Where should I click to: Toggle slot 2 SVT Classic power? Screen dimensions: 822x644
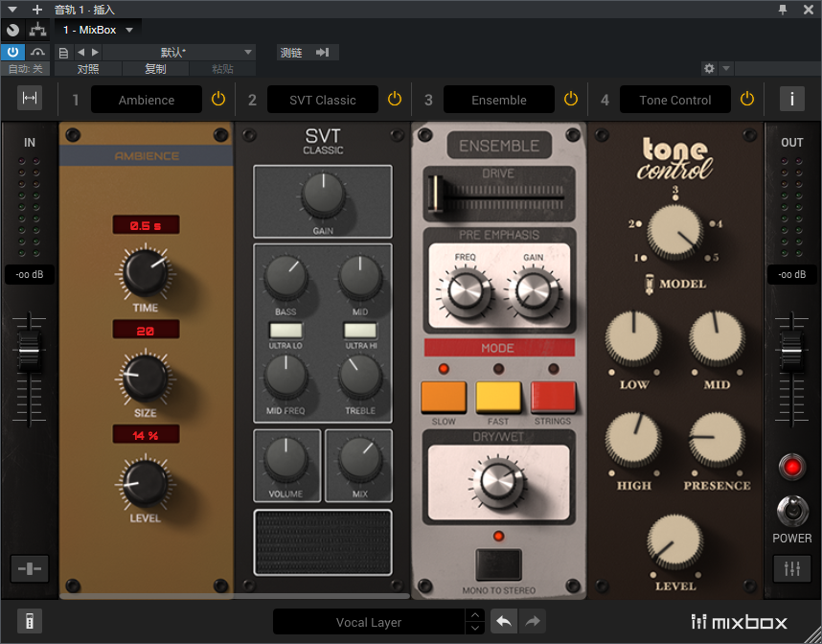point(395,99)
